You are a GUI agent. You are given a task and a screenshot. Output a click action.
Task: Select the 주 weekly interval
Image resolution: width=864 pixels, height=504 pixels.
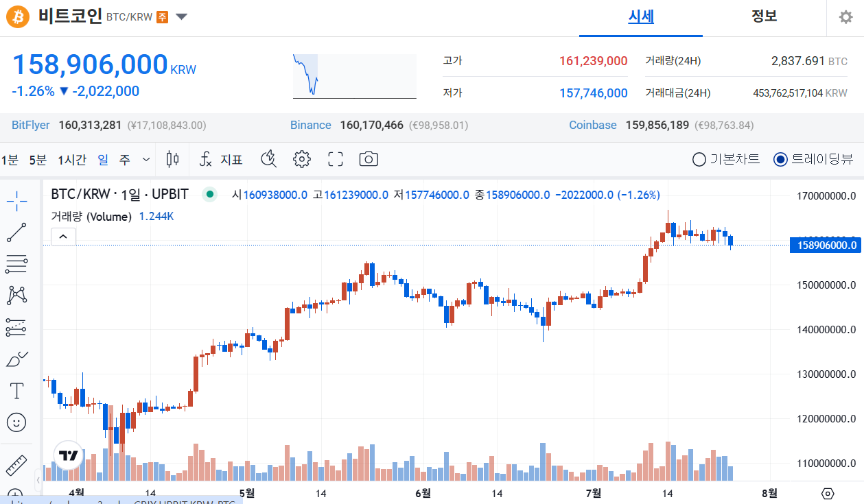124,160
